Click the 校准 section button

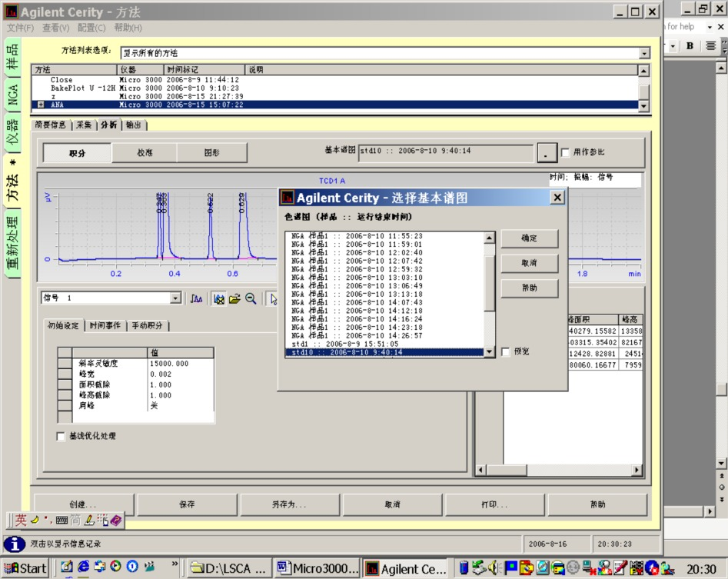click(145, 153)
